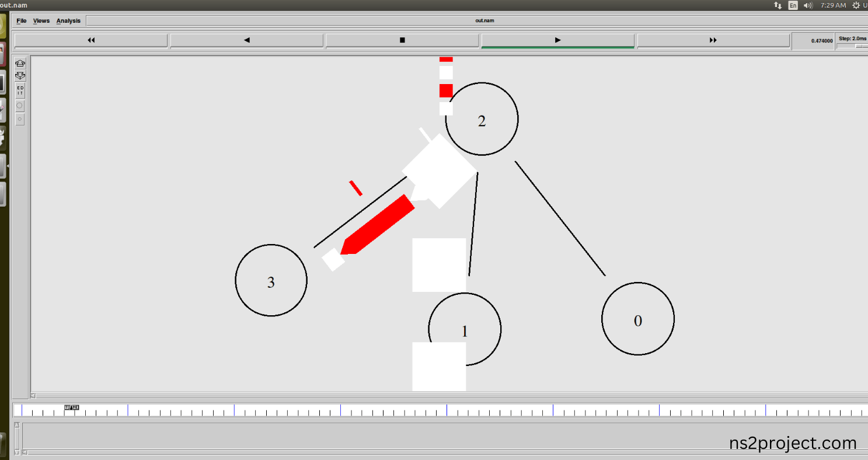Play the animation backward

246,40
